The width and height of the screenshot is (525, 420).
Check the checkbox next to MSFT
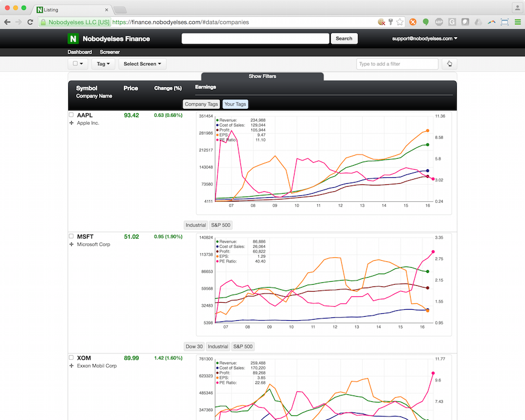coord(71,236)
